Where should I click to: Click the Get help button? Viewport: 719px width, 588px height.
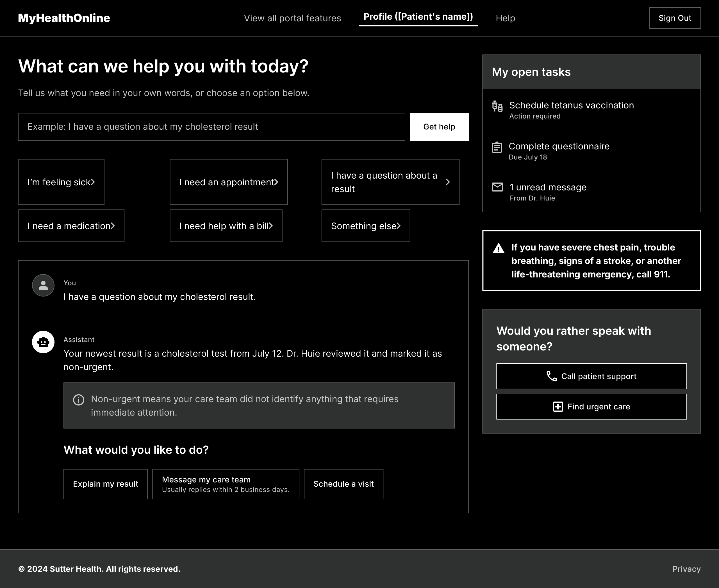439,127
